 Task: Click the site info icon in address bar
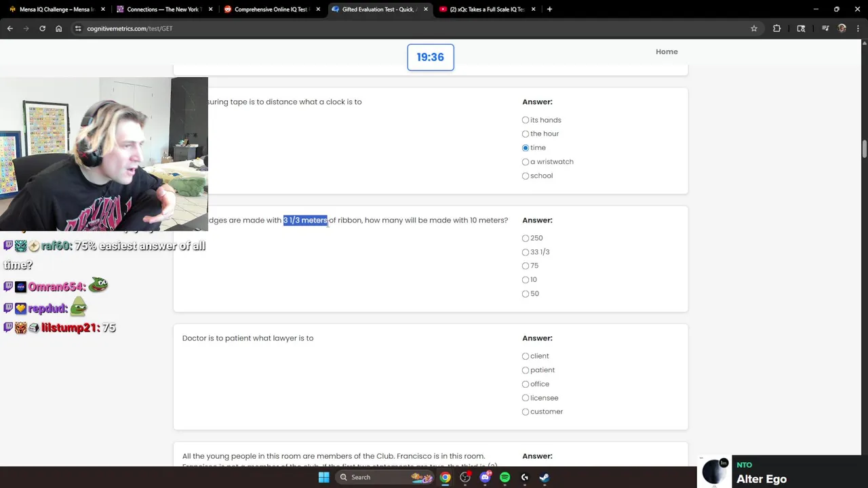coord(78,28)
